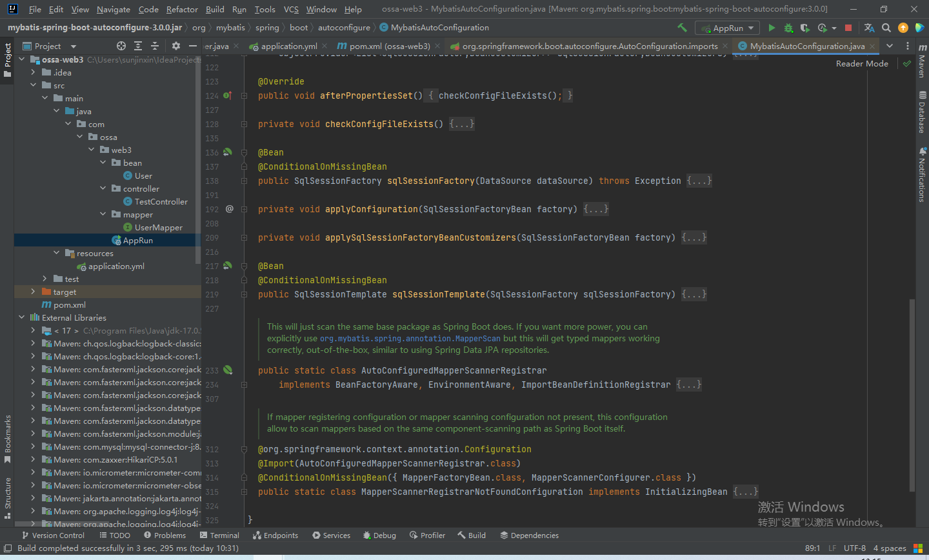Click the orange IDE update arrow icon
The width and height of the screenshot is (929, 560).
point(903,28)
